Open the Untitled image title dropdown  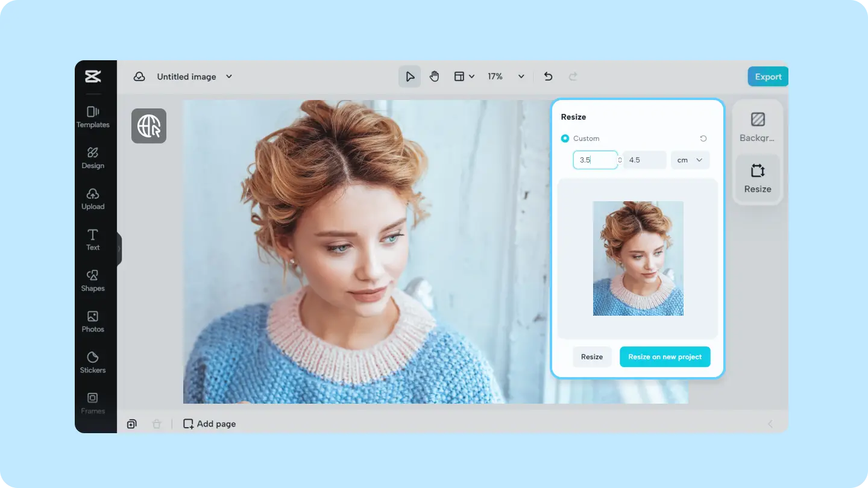(229, 77)
